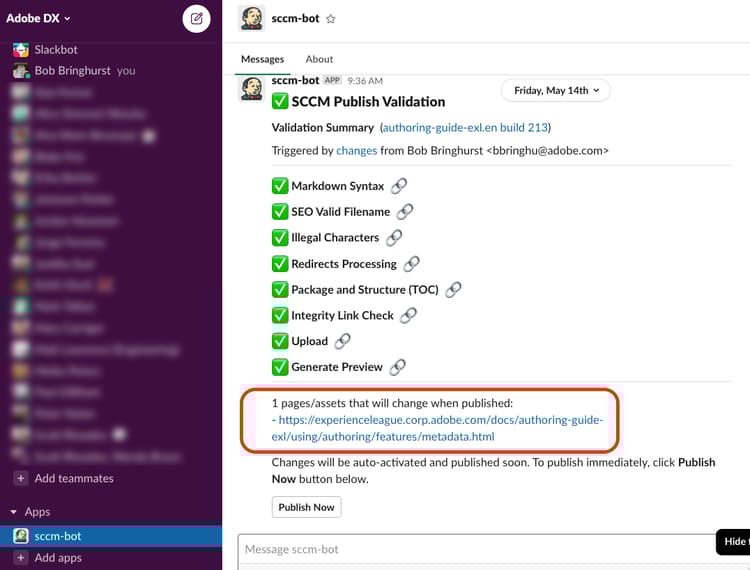Open the authoring-guide-exl.en build 213 link

(465, 128)
